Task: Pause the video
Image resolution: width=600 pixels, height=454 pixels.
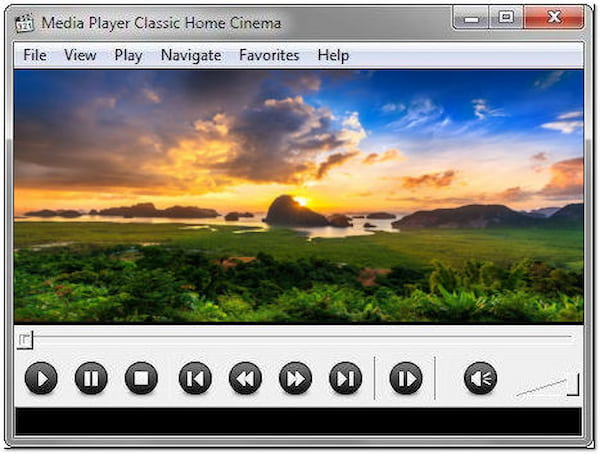Action: point(91,378)
